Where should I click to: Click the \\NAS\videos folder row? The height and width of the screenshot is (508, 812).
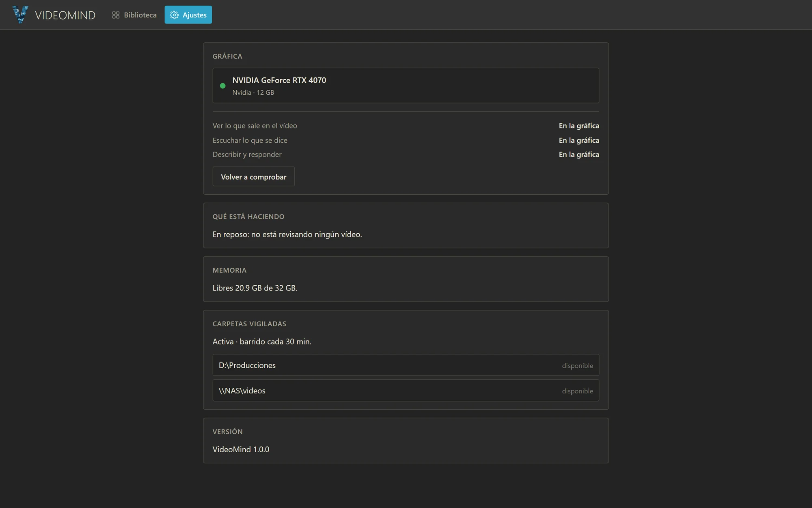tap(406, 391)
